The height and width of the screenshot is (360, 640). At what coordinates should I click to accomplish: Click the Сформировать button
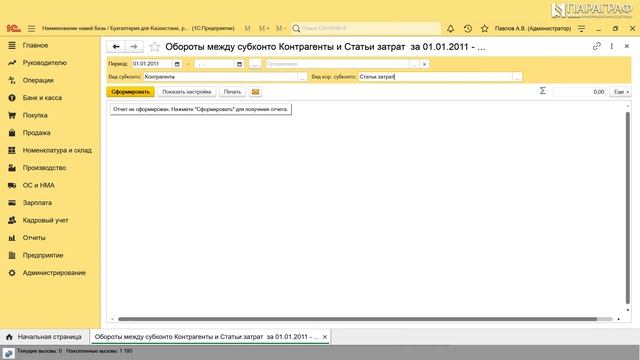[x=131, y=92]
